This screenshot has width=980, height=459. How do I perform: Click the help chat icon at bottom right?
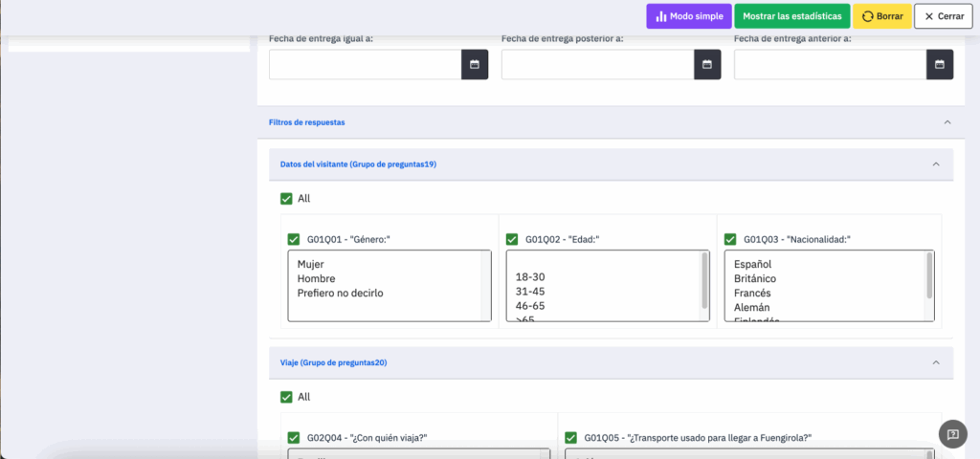[952, 433]
